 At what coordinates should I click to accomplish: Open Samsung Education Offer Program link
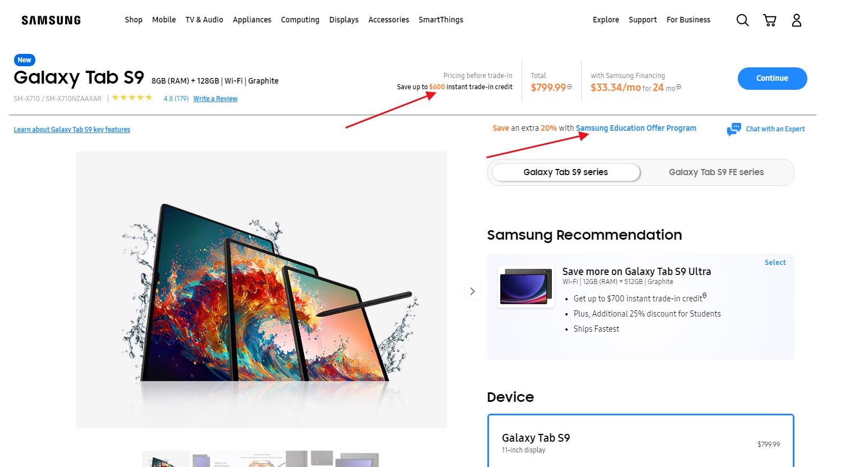click(636, 128)
